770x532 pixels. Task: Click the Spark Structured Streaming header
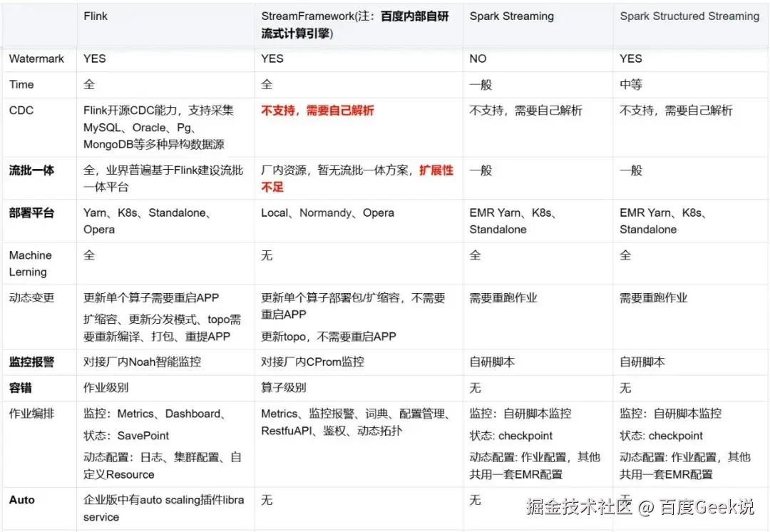click(x=689, y=16)
